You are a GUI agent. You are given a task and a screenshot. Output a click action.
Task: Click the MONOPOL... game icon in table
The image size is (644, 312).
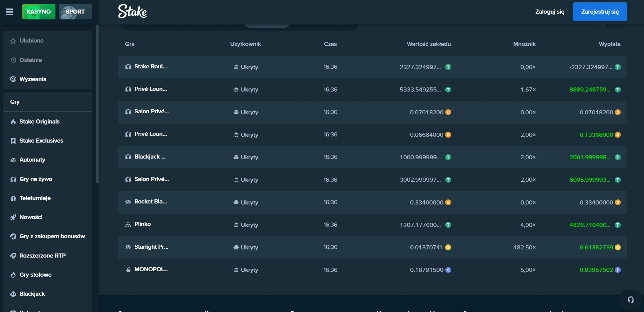tap(128, 269)
